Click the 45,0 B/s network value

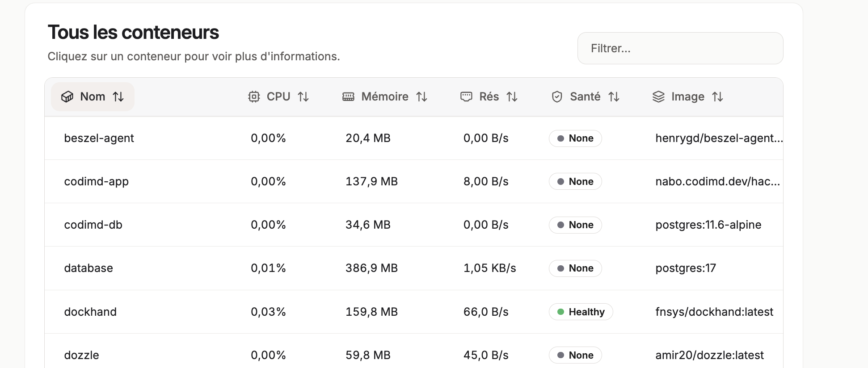click(x=486, y=355)
